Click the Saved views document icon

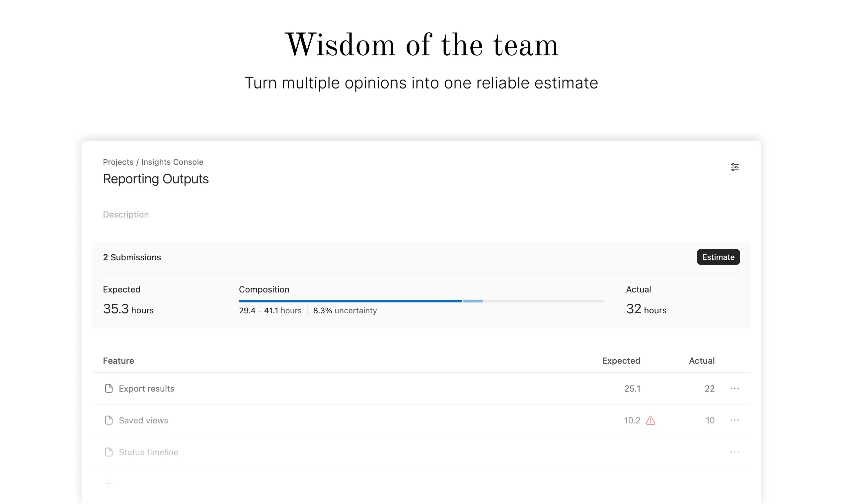(109, 420)
